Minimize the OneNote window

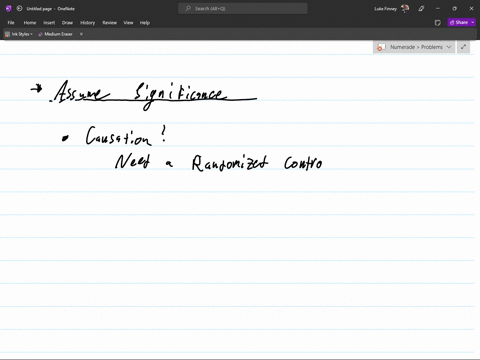coord(438,9)
